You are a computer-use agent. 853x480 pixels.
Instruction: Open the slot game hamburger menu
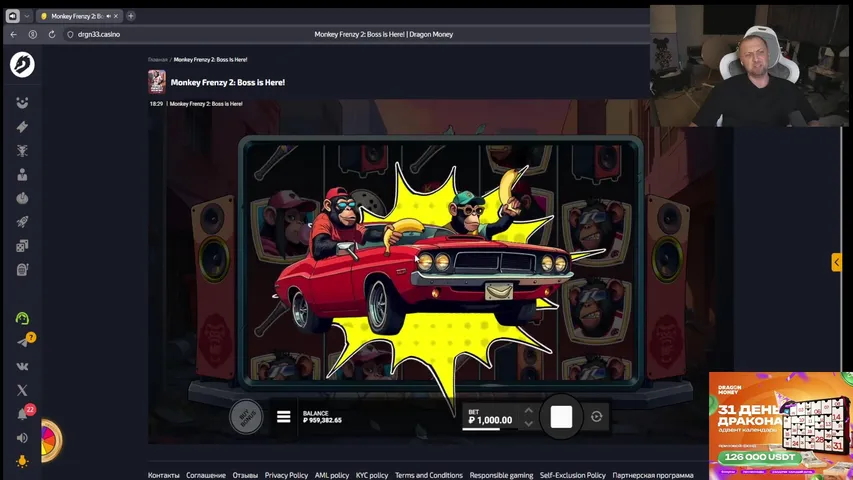point(283,417)
